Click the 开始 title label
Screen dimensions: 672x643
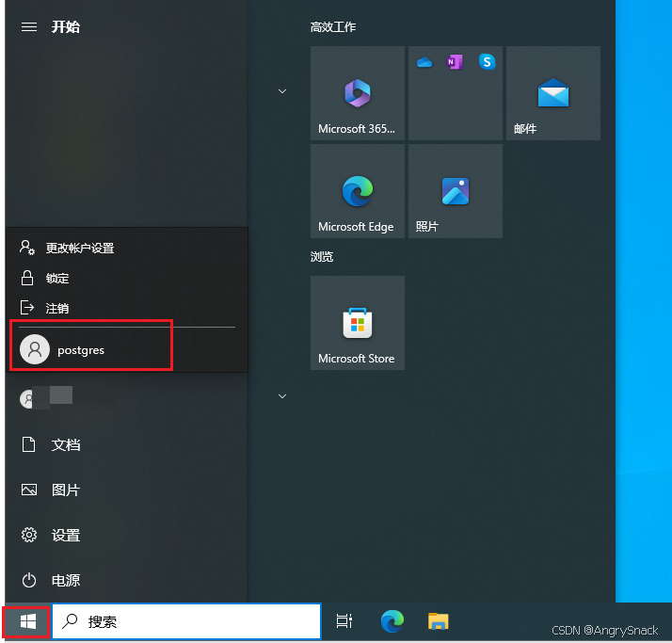tap(66, 27)
